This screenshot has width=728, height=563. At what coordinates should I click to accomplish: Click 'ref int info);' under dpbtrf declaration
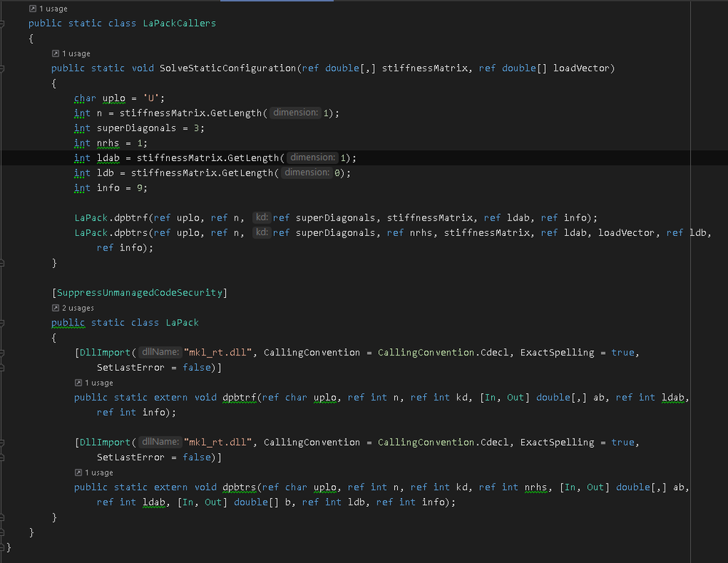[x=136, y=412]
